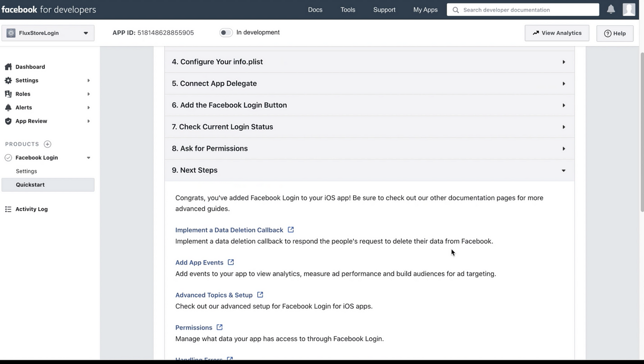Expand the Roles sidebar submenu arrow
This screenshot has width=644, height=364.
[x=88, y=94]
